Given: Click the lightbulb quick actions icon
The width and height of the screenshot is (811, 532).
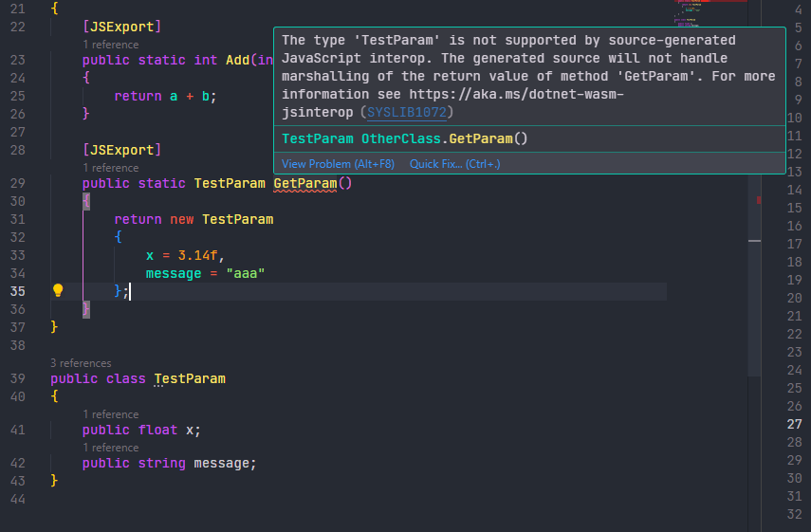Looking at the screenshot, I should (x=58, y=290).
